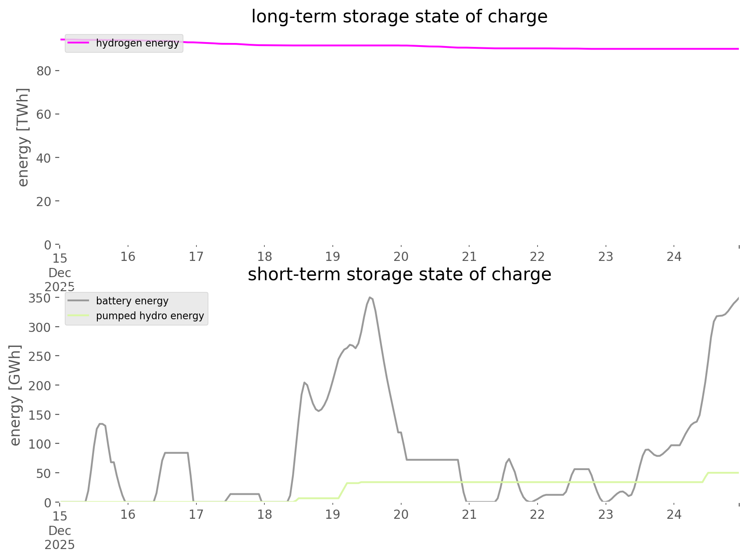Click date tick 24 under the short-term chart
748x560 pixels.
674,514
